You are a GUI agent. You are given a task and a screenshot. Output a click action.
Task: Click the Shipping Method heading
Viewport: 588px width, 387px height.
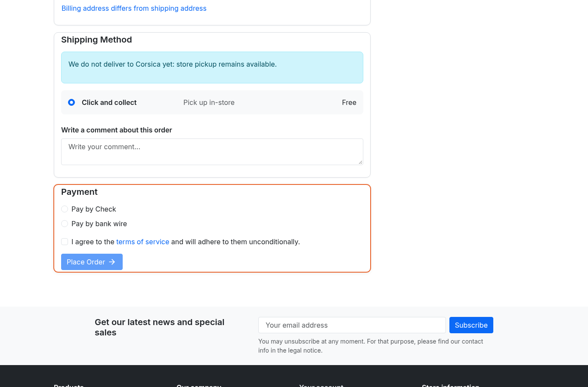96,40
